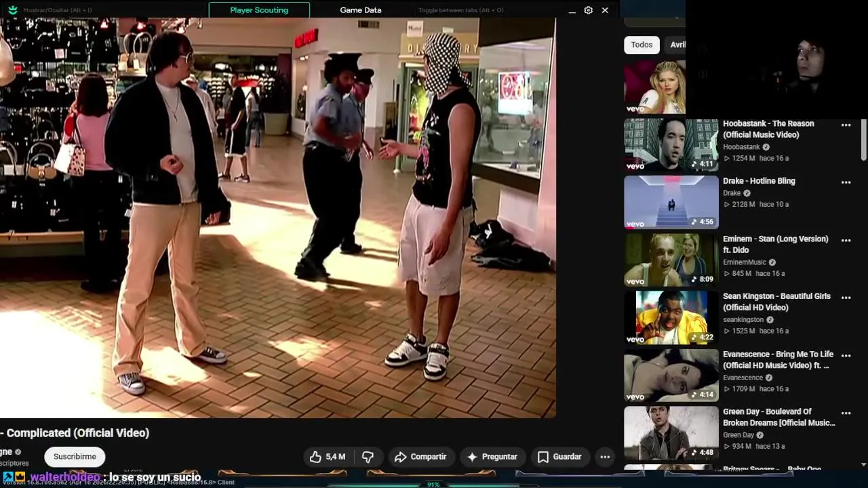The width and height of the screenshot is (868, 488).
Task: Open EminemMusic channel name
Action: click(x=745, y=262)
